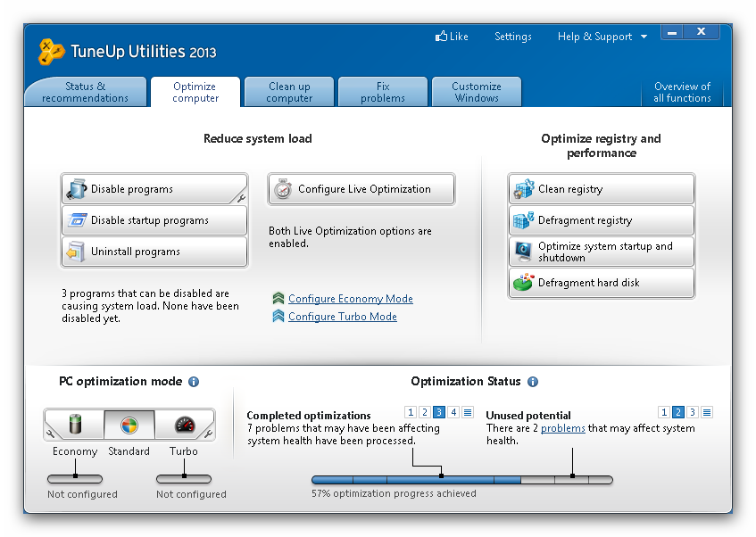Switch to Standard mode
Image resolution: width=756 pixels, height=537 pixels.
(129, 425)
